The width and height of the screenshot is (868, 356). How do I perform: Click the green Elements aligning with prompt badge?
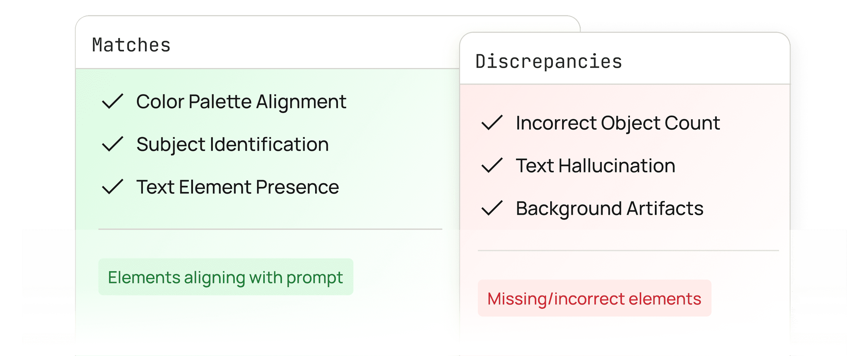point(225,277)
